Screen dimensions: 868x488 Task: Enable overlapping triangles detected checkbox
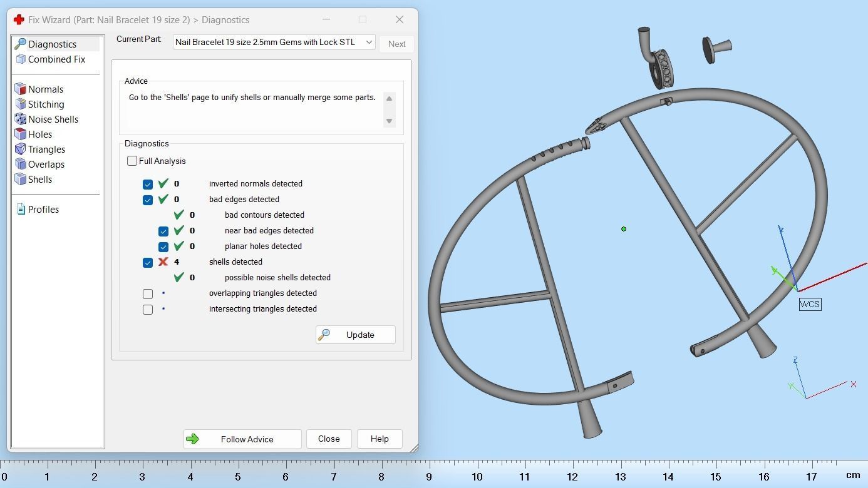pyautogui.click(x=148, y=293)
